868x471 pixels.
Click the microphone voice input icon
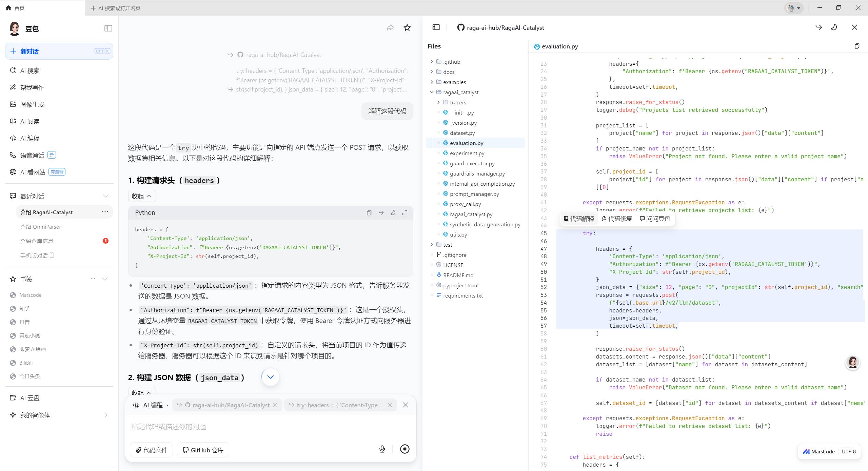(382, 449)
